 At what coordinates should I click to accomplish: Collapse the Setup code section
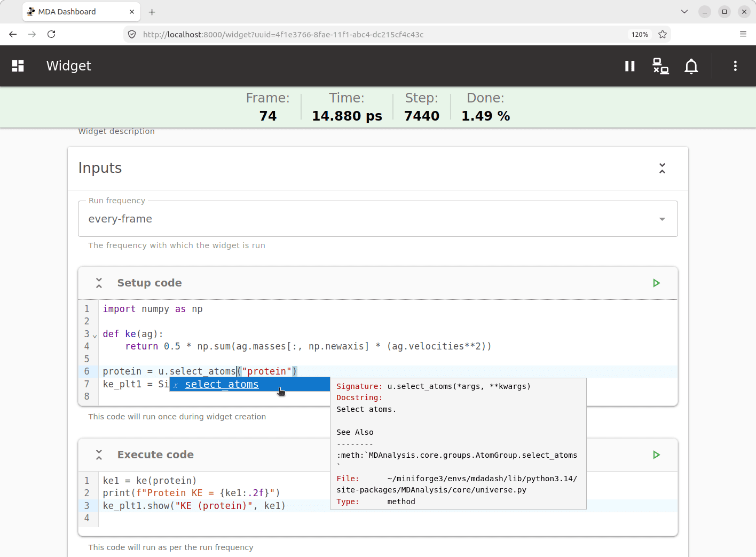[x=99, y=283]
